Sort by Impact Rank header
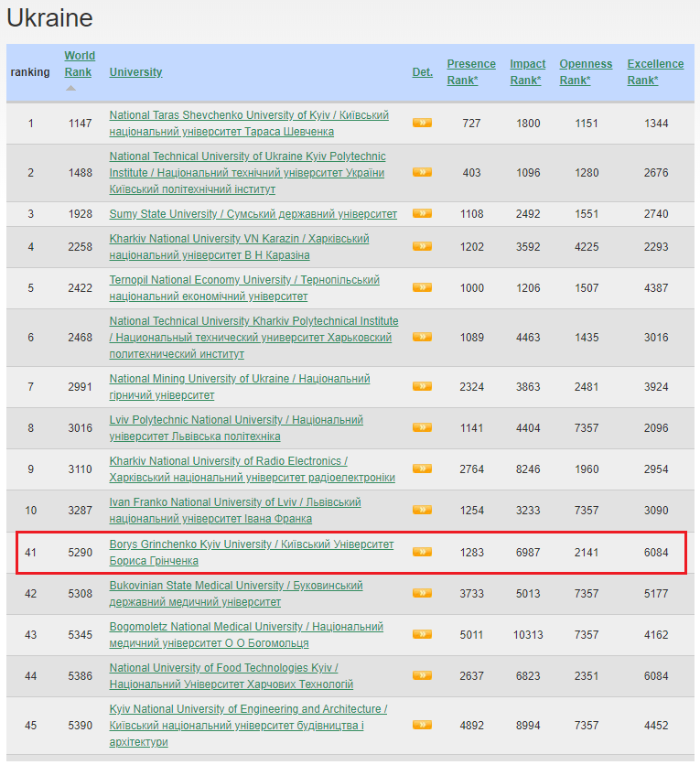 pyautogui.click(x=527, y=72)
